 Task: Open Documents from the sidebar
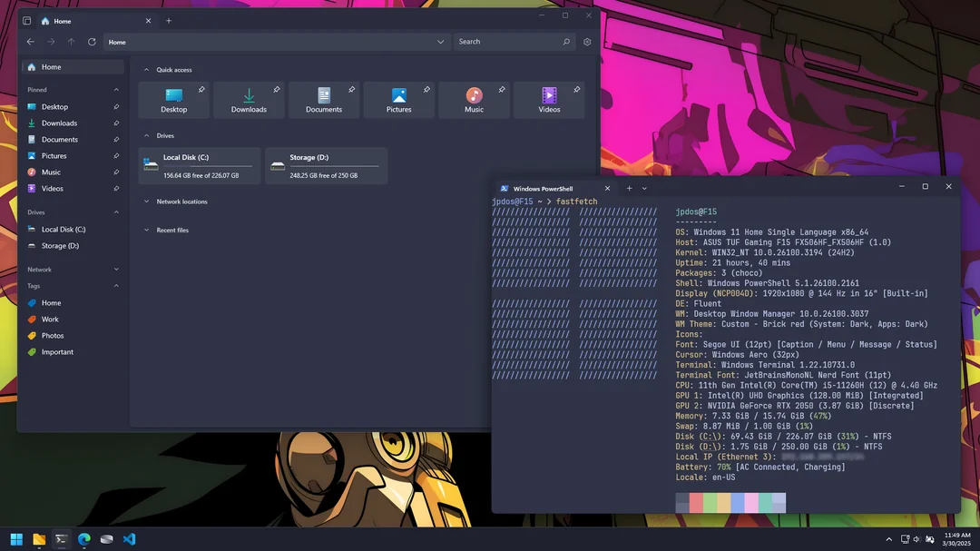[73, 140]
